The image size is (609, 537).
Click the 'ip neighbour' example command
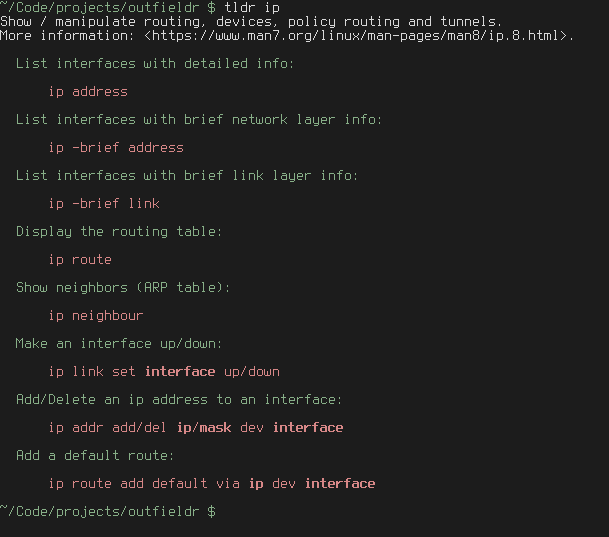click(x=96, y=316)
